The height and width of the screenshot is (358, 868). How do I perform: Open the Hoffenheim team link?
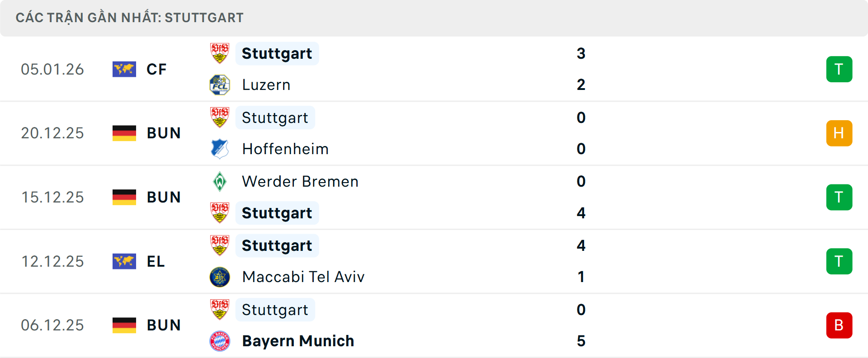coord(285,149)
